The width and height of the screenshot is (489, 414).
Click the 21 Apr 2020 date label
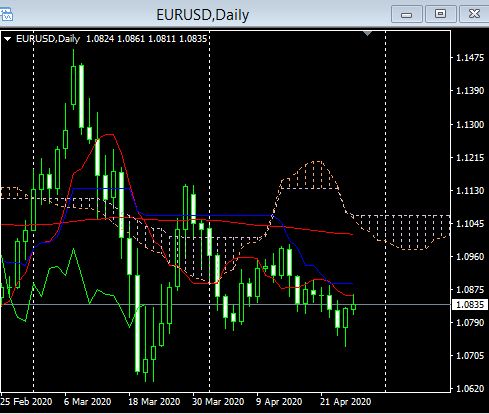point(346,401)
